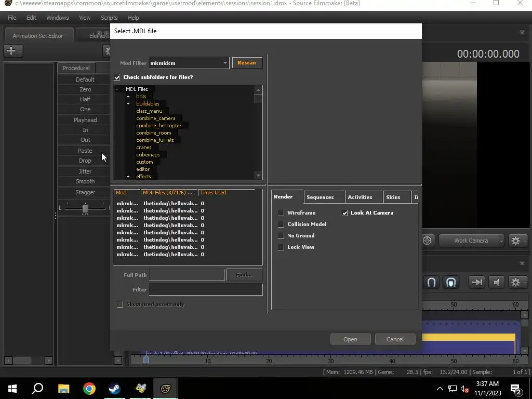
Task: Show hidden tray icons chevron
Action: (440, 389)
